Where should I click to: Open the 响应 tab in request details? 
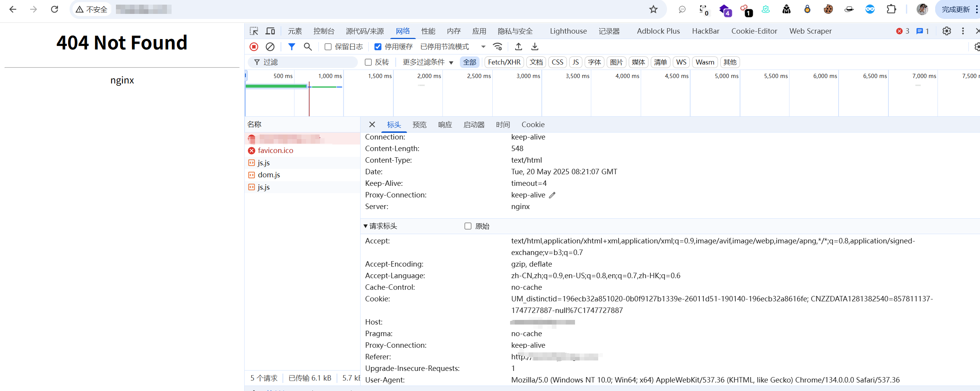[x=445, y=124]
